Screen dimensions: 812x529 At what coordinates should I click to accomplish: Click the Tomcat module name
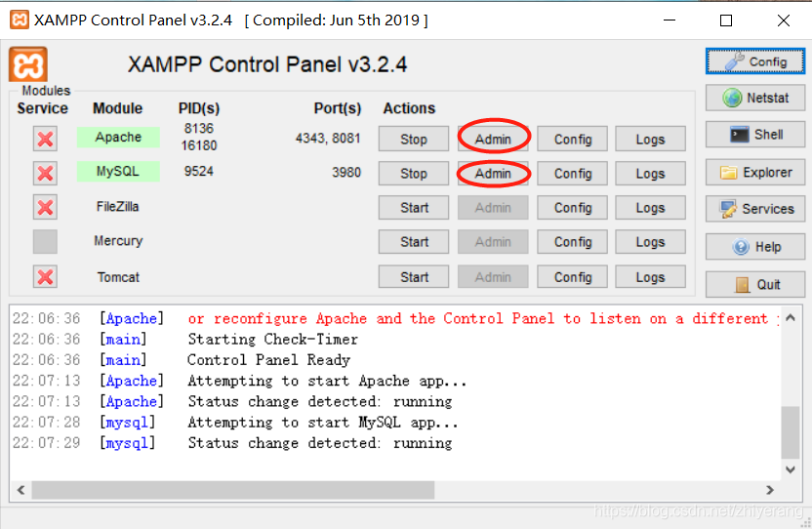[118, 277]
